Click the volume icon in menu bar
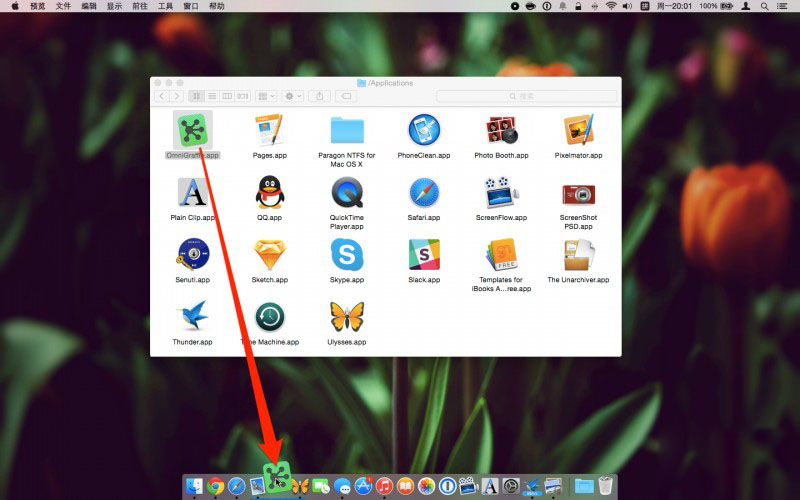The width and height of the screenshot is (800, 500). [x=627, y=6]
